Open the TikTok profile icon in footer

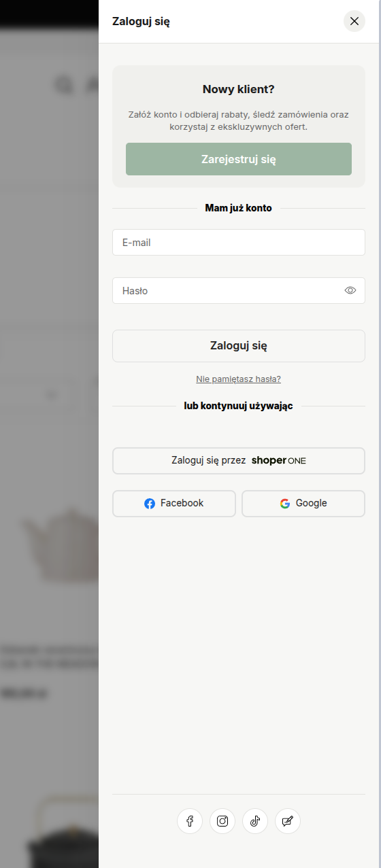[x=255, y=821]
